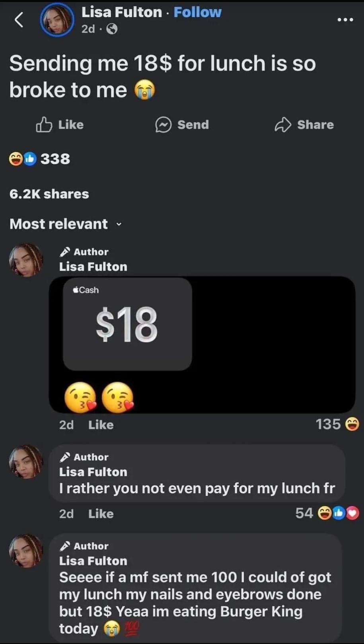Follow Lisa Fulton
Image resolution: width=364 pixels, height=644 pixels.
tap(197, 12)
